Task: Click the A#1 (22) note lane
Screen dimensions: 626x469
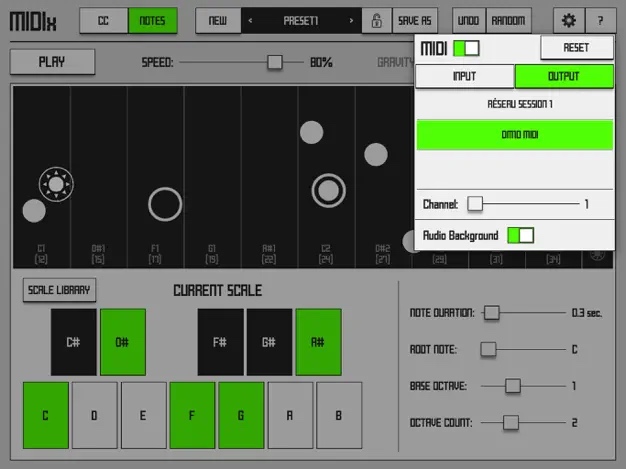Action: (269, 177)
